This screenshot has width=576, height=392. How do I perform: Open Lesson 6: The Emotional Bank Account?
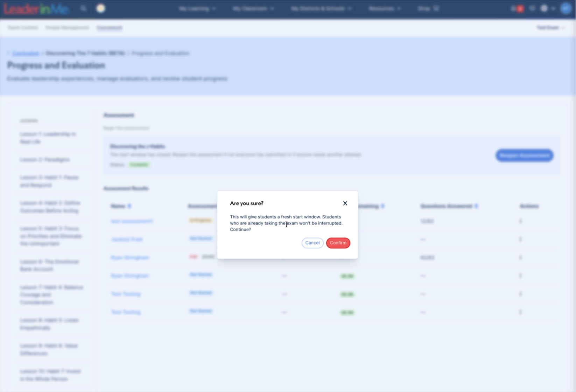click(x=49, y=265)
